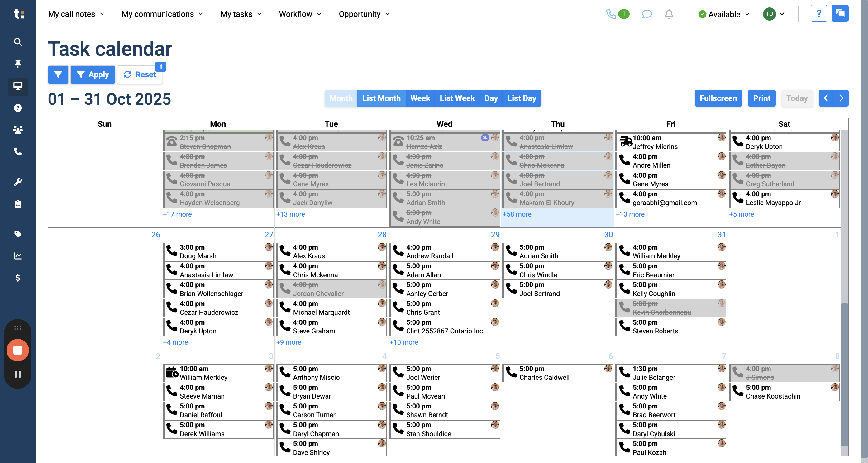The image size is (868, 463).
Task: Show the +58 more tasks link
Action: click(x=517, y=214)
